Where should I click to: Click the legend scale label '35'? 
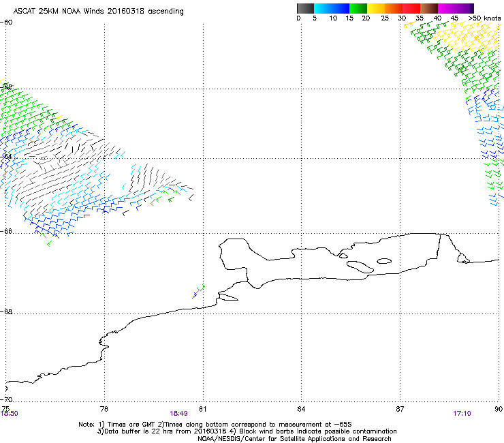point(420,18)
